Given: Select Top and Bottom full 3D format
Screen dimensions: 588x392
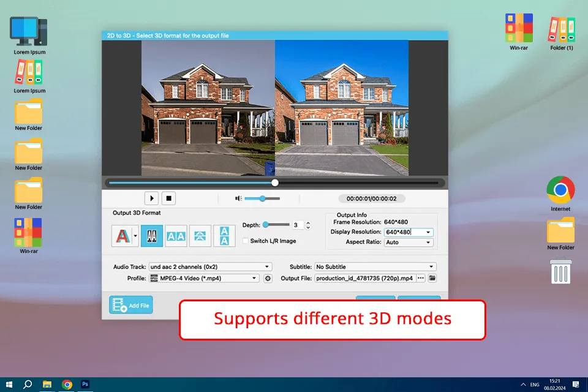Looking at the screenshot, I should tap(224, 236).
